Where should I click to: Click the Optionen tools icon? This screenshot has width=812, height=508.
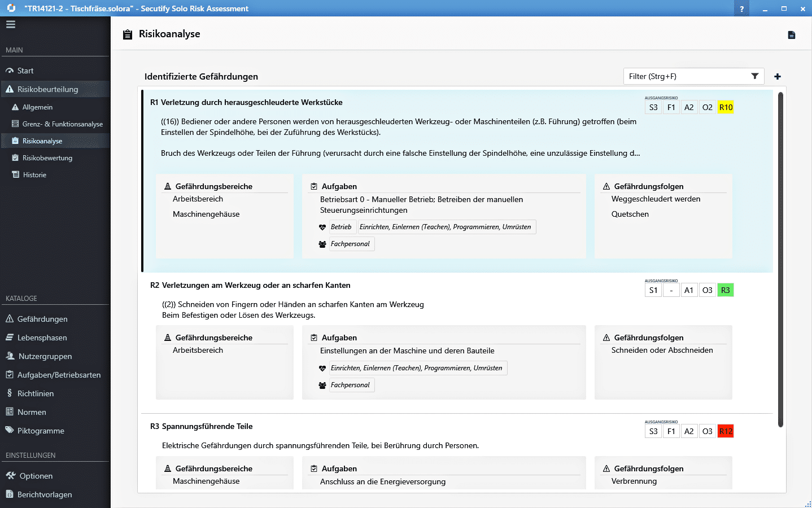pyautogui.click(x=11, y=476)
